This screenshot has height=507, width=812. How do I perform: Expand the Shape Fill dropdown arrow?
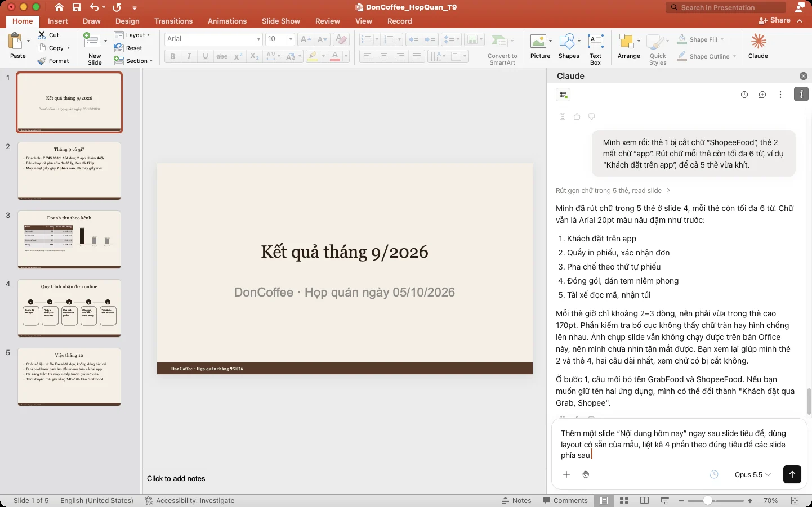tap(722, 39)
